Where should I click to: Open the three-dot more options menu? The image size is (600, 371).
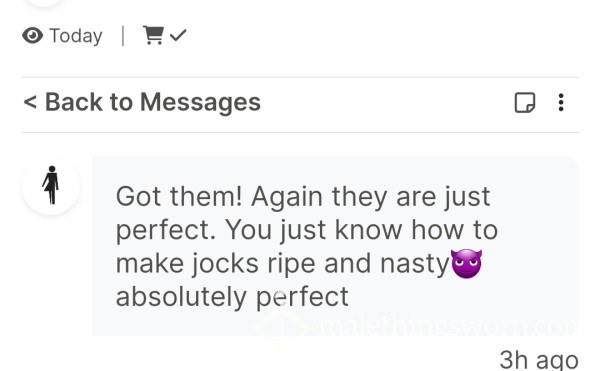(x=561, y=103)
